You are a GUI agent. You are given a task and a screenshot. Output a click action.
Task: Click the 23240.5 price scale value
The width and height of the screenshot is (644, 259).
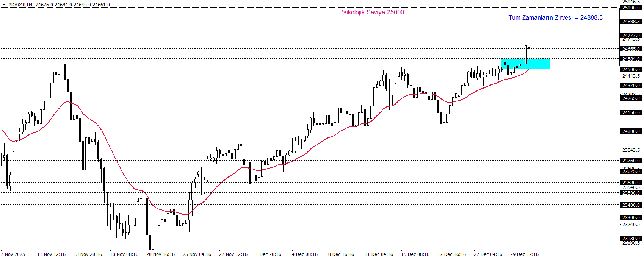point(631,224)
